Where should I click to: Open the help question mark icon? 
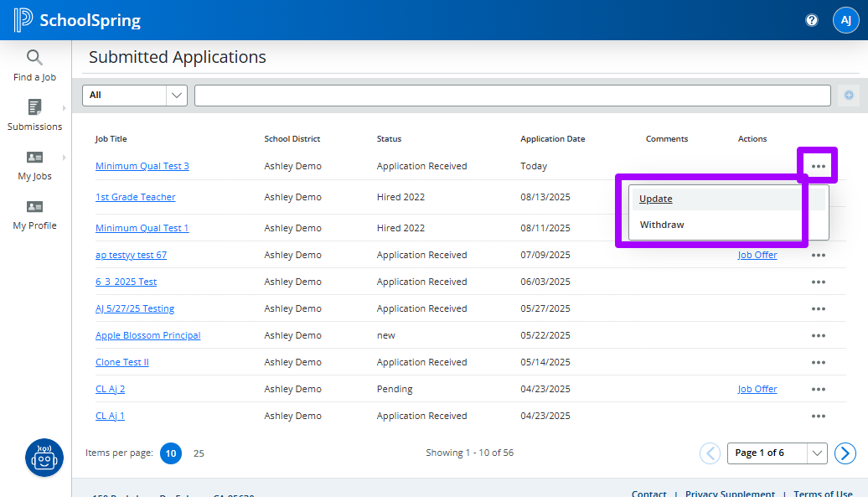[811, 19]
